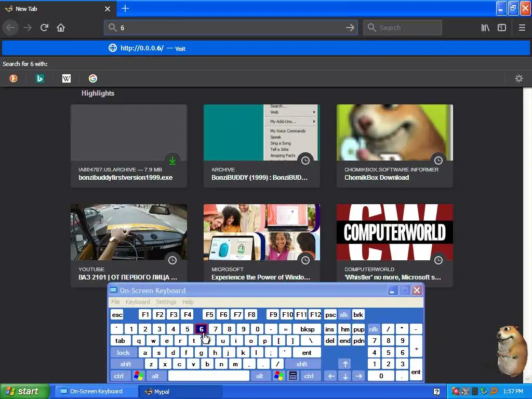The image size is (532, 399).
Task: Toggle the right alt key
Action: [x=260, y=376]
